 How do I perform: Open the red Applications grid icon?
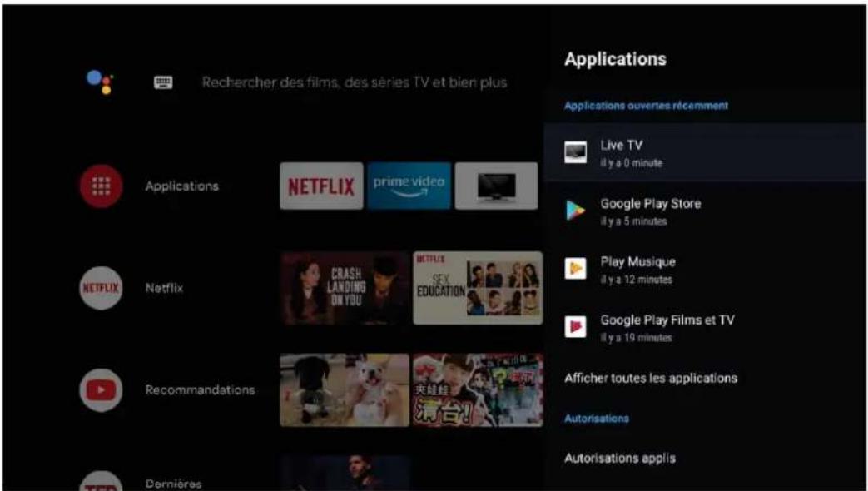point(101,186)
